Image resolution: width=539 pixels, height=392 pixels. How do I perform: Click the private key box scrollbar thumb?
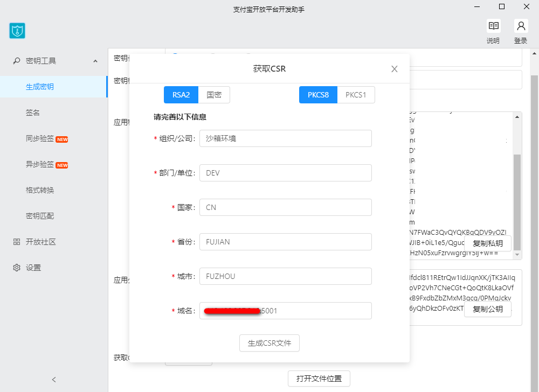[x=517, y=202]
